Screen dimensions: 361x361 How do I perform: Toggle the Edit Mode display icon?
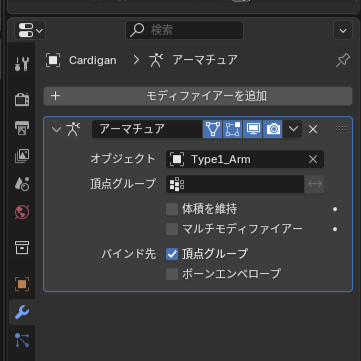coord(233,129)
